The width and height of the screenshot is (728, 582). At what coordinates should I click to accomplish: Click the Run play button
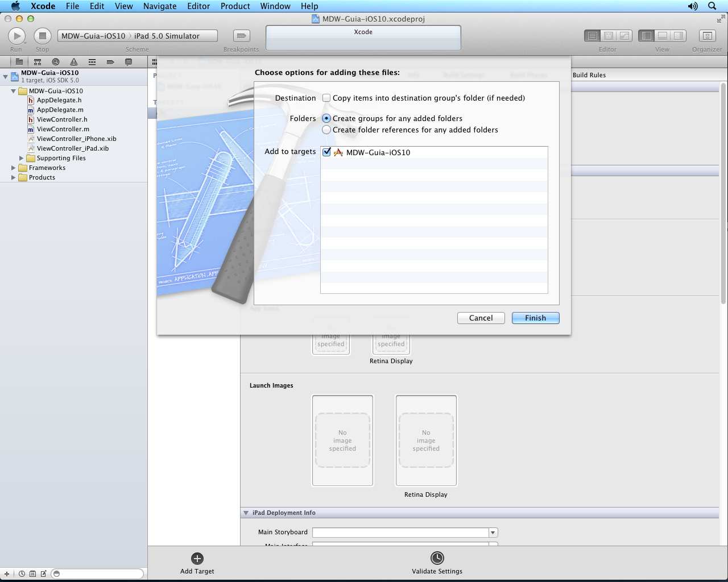[16, 36]
